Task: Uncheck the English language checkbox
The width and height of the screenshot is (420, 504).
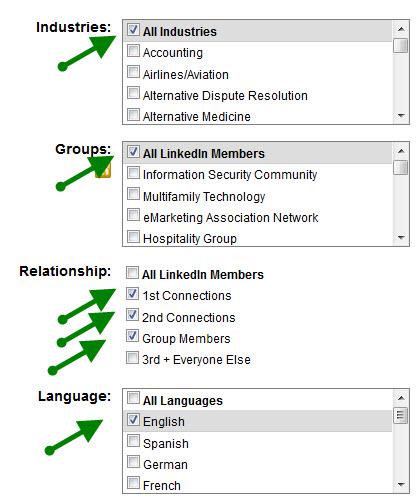Action: [133, 419]
